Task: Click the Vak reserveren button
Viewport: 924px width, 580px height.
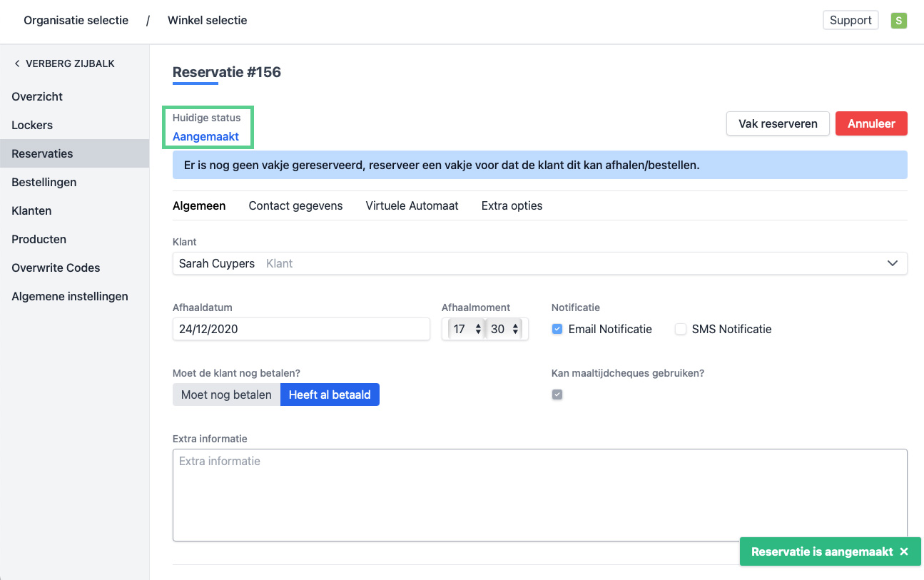Action: click(778, 123)
